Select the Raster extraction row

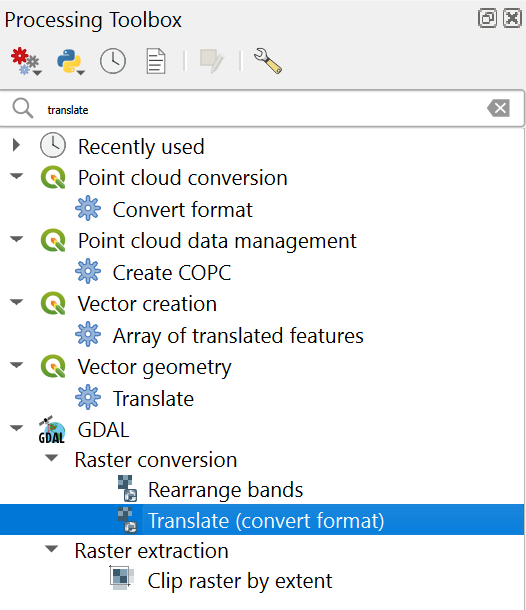[x=262, y=550]
